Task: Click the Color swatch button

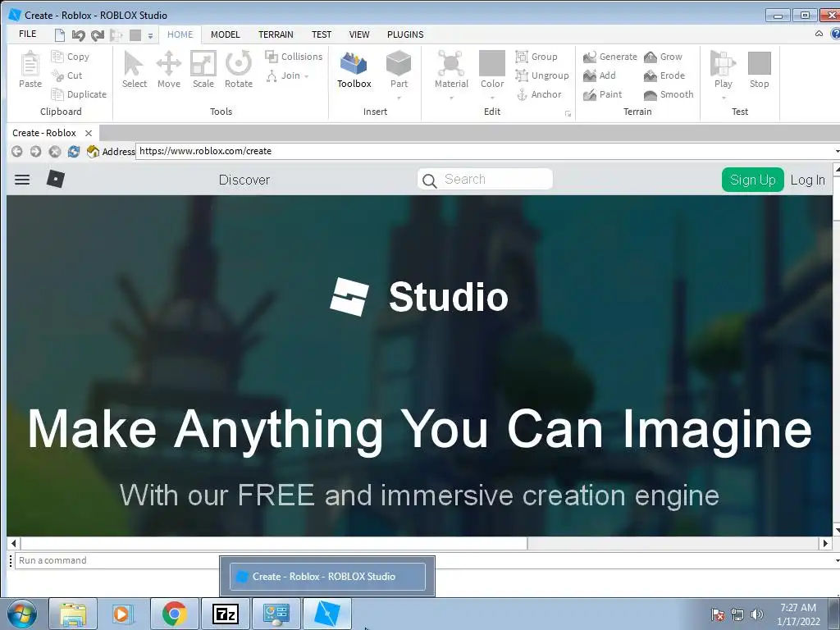Action: tap(492, 64)
